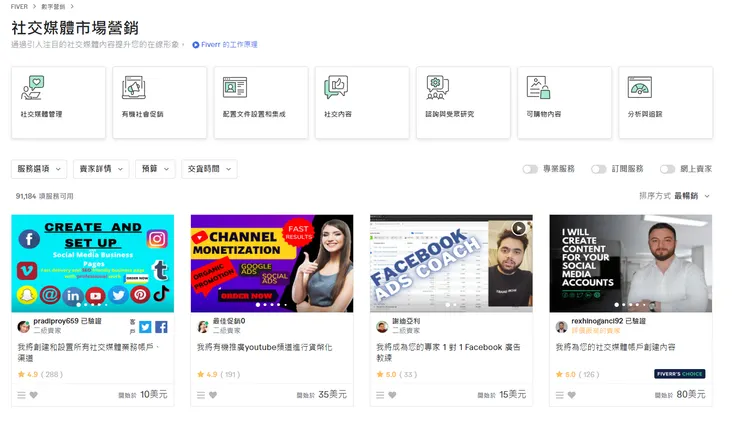This screenshot has height=421, width=740.
Task: Favorite the youtube頻道 gig with heart
Action: 213,395
